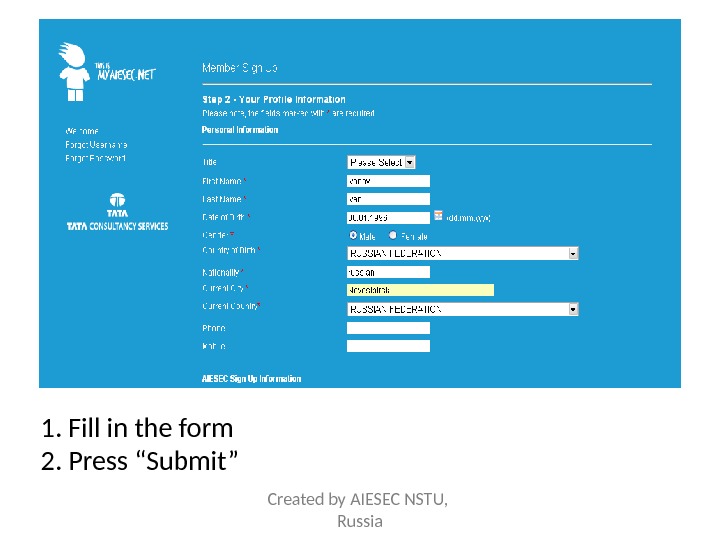Expand the Current Country dropdown
Viewport: 720px width, 540px height.
click(573, 309)
